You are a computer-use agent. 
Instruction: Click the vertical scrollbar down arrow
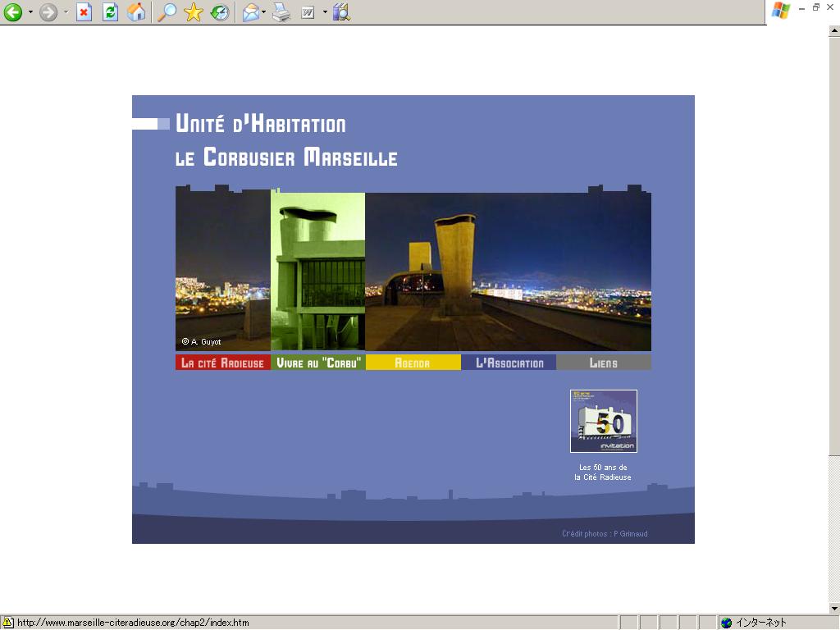tap(834, 608)
